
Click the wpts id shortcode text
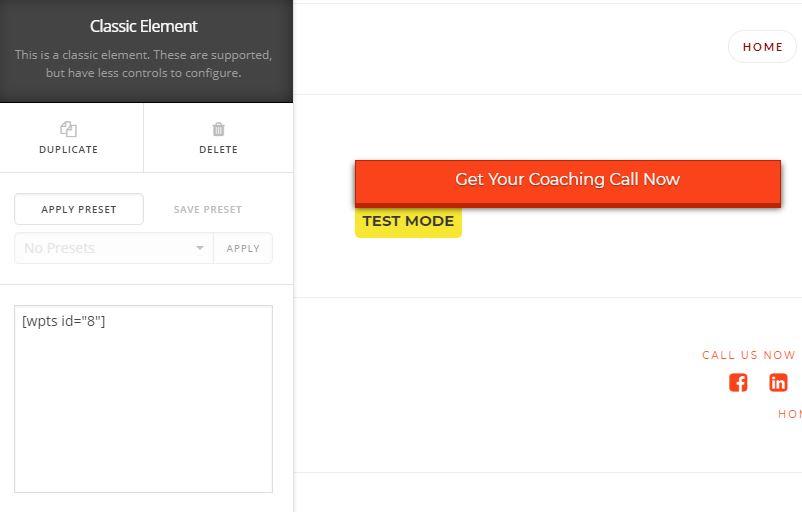pyautogui.click(x=63, y=321)
